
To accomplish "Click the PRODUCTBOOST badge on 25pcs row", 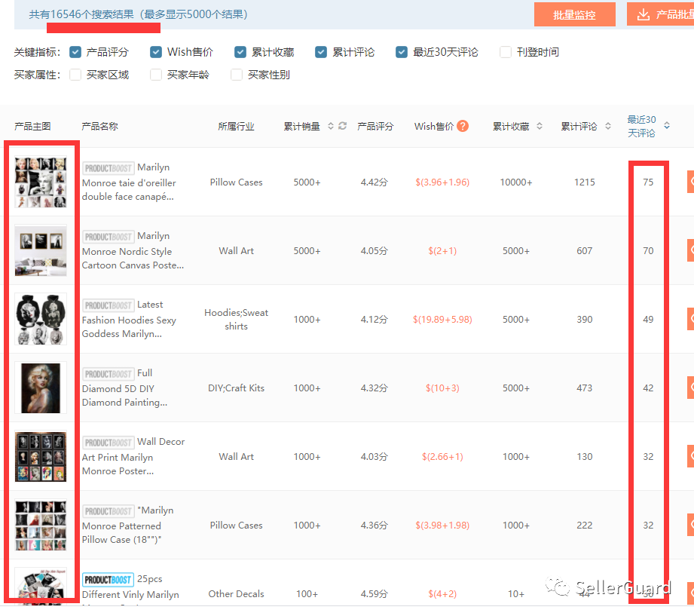I will [x=108, y=580].
